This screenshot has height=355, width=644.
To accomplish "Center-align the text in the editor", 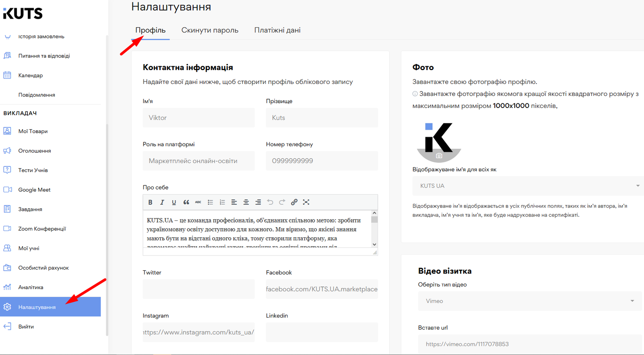I will click(x=246, y=202).
